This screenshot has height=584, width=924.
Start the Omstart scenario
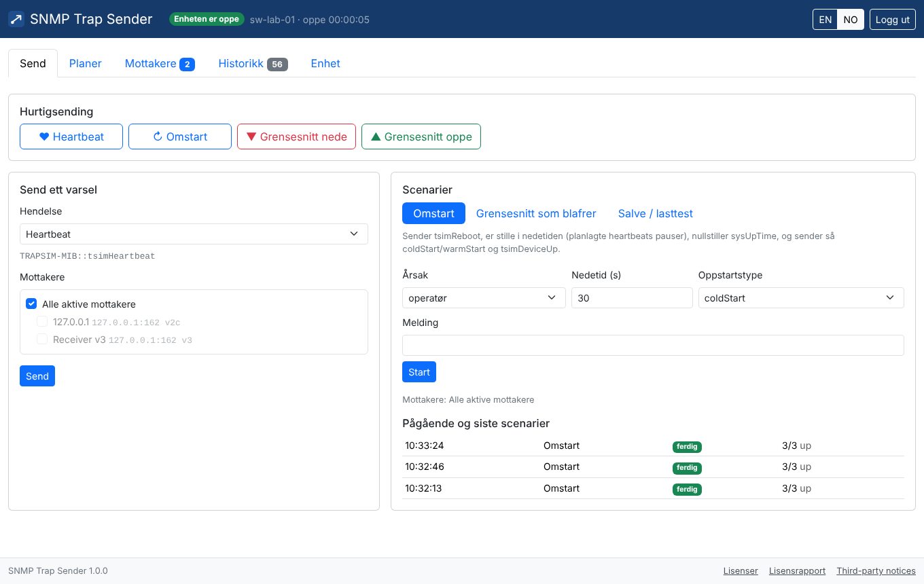click(x=419, y=372)
